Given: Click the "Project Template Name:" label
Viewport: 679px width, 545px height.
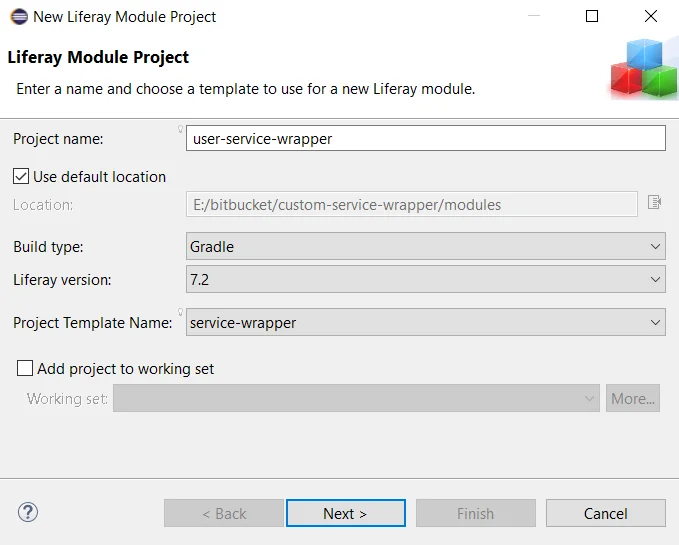Looking at the screenshot, I should [93, 323].
